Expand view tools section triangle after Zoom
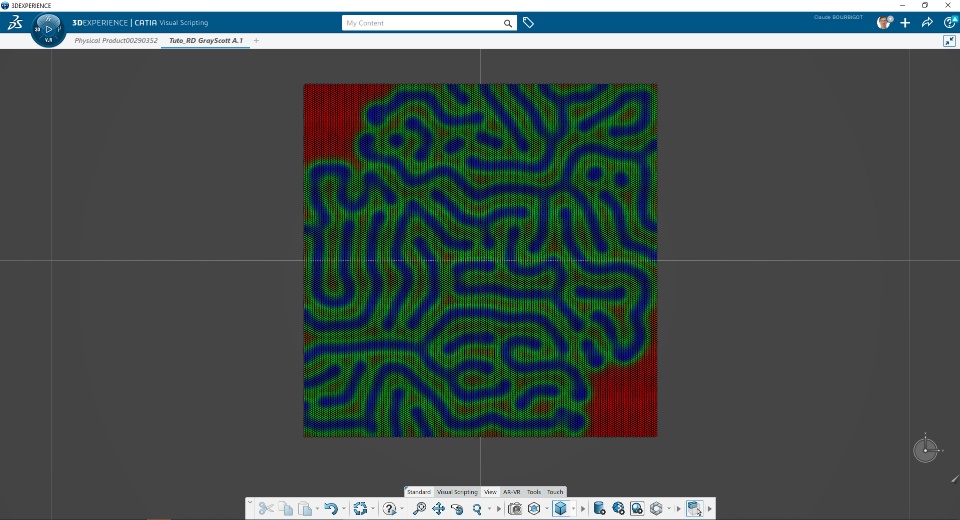The image size is (960, 520). 498,509
